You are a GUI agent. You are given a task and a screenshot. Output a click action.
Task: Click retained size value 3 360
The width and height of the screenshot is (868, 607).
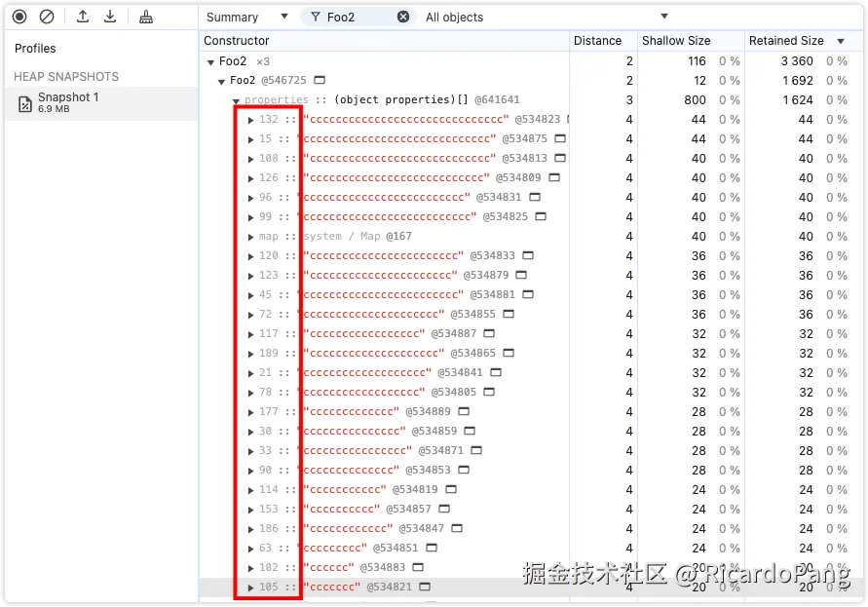[x=797, y=61]
